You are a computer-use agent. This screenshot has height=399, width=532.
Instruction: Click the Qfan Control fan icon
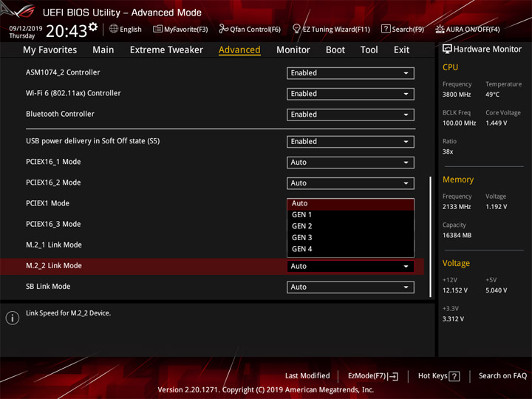click(223, 29)
